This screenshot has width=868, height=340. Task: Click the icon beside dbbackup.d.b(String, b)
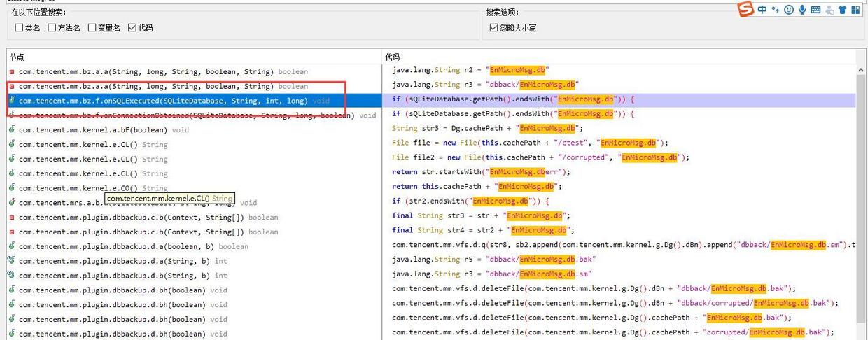tap(12, 276)
